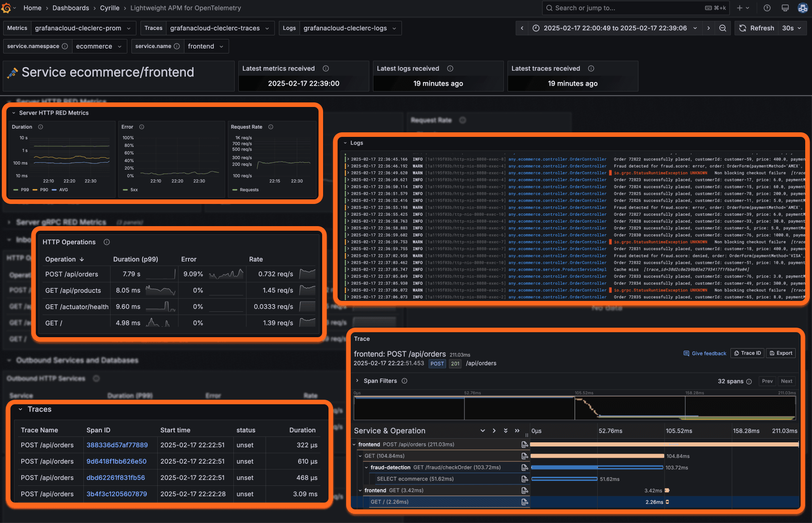This screenshot has width=812, height=523.
Task: Go to Dashboards in the breadcrumb
Action: coord(71,8)
